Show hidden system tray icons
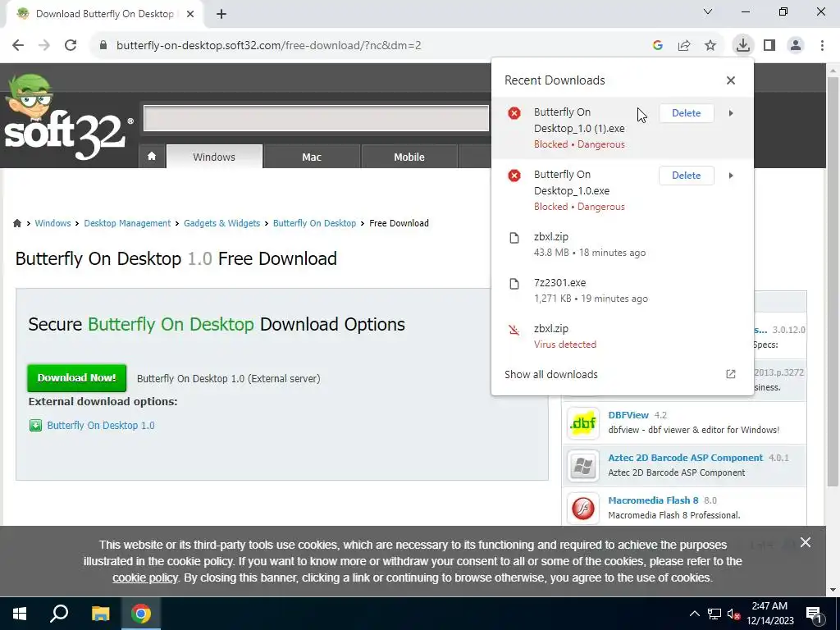Viewport: 840px width, 630px height. point(694,614)
